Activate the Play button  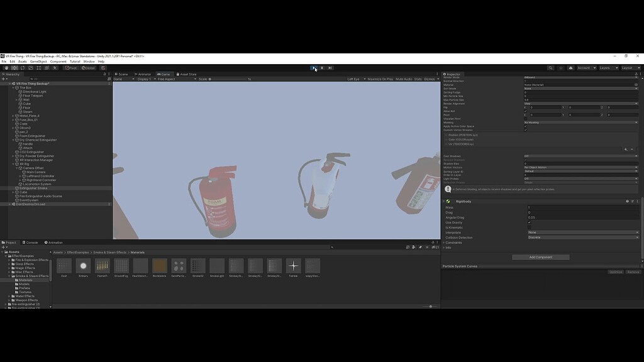click(314, 68)
